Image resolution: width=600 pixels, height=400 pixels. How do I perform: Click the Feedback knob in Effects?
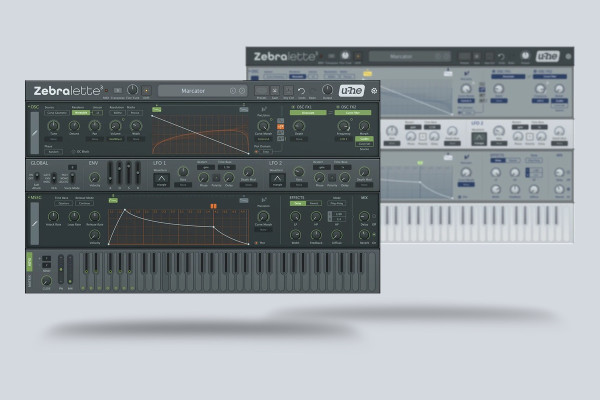point(316,235)
